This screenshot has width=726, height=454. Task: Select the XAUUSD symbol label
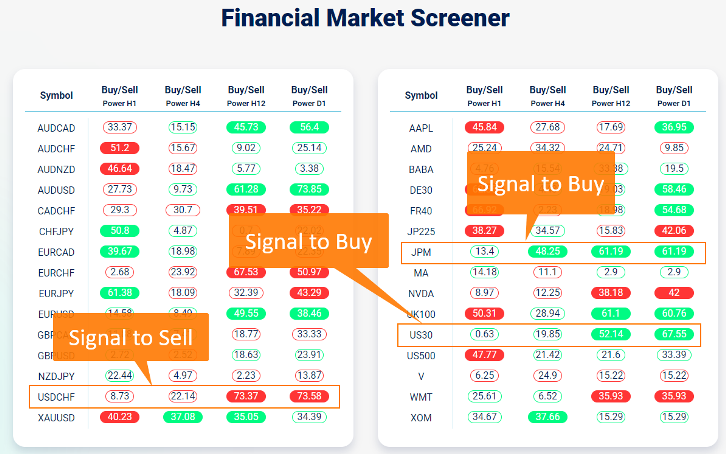click(56, 416)
